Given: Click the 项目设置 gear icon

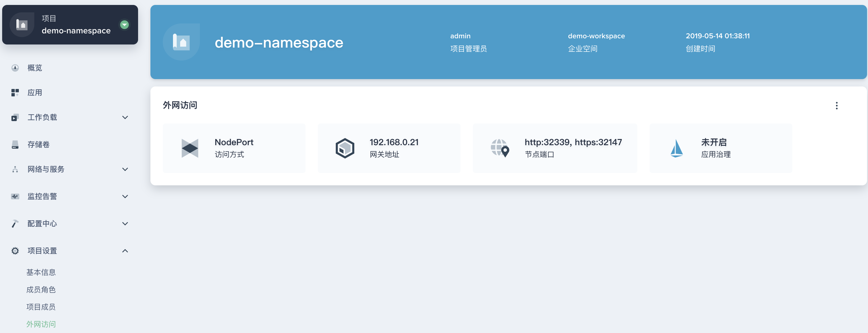Looking at the screenshot, I should [x=15, y=251].
